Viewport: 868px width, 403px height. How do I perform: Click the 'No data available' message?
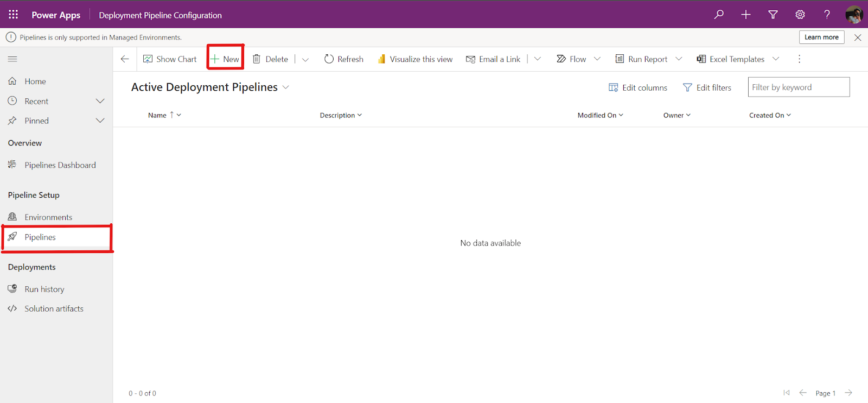pos(490,243)
